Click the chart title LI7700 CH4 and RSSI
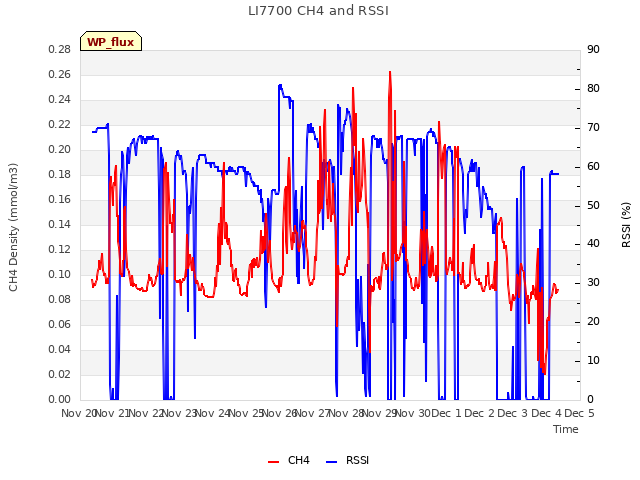This screenshot has width=640, height=480. click(x=318, y=11)
